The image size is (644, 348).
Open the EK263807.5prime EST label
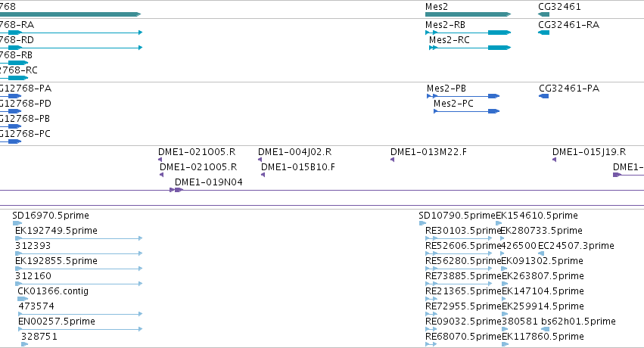(543, 276)
